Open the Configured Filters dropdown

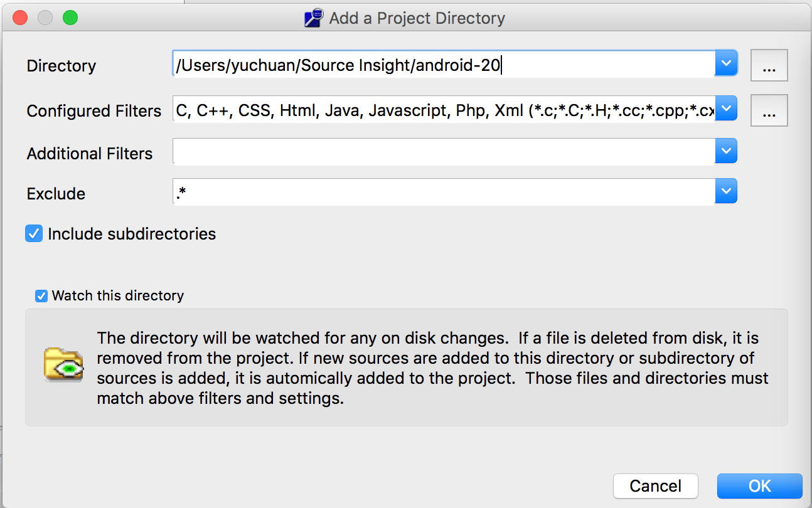[726, 108]
